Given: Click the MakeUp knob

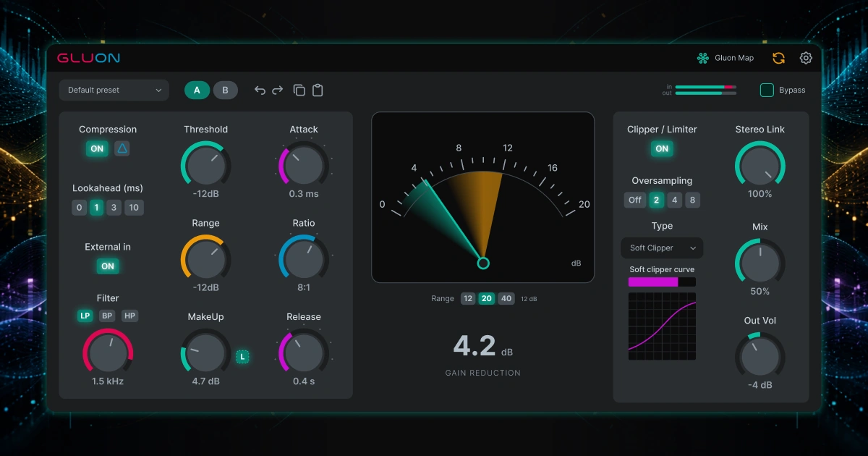Looking at the screenshot, I should click(x=205, y=352).
